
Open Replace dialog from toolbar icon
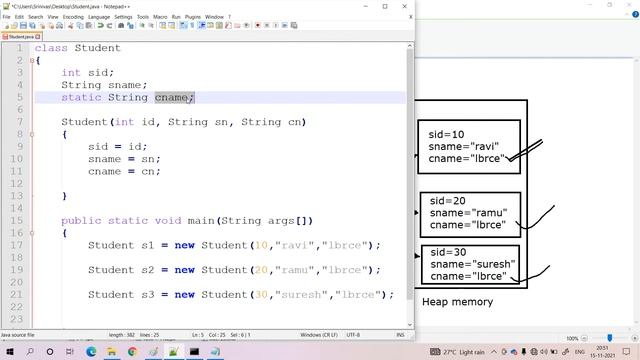click(x=131, y=25)
